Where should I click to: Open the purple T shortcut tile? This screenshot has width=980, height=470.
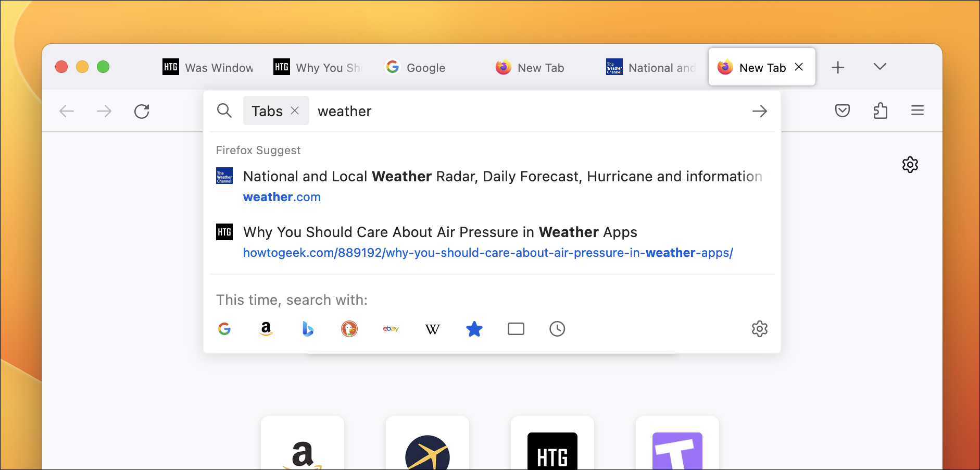(x=677, y=443)
